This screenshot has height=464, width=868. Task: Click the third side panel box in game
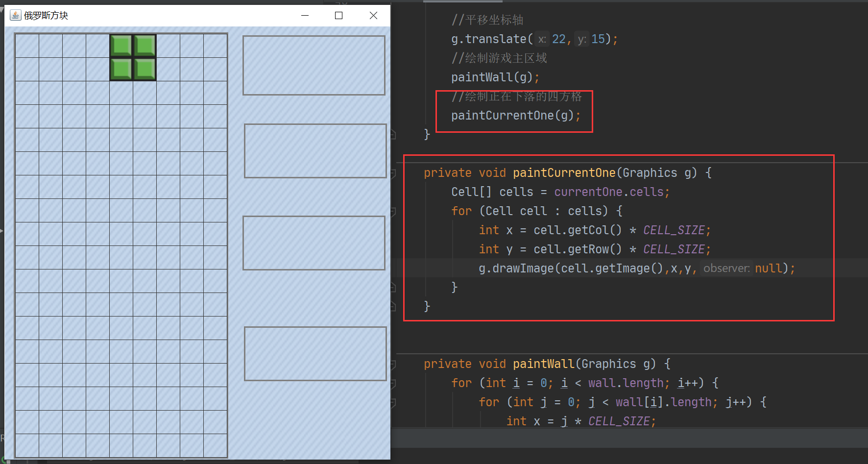[314, 243]
